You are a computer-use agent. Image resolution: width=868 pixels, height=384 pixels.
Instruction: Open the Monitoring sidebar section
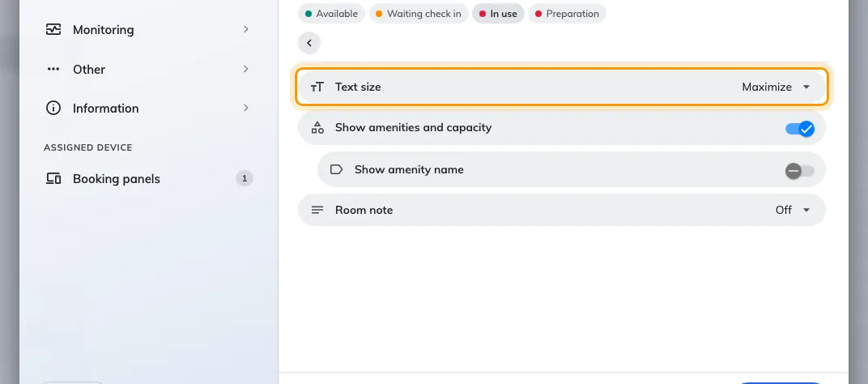[148, 29]
